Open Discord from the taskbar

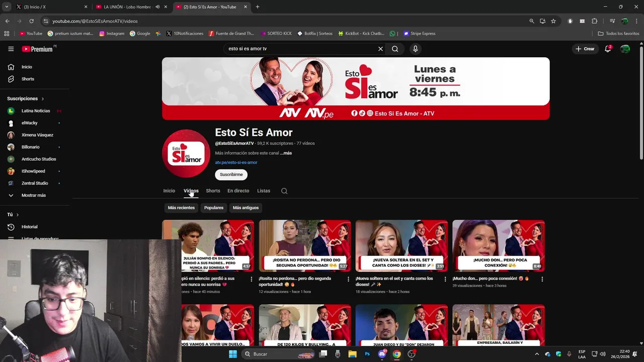[382, 354]
